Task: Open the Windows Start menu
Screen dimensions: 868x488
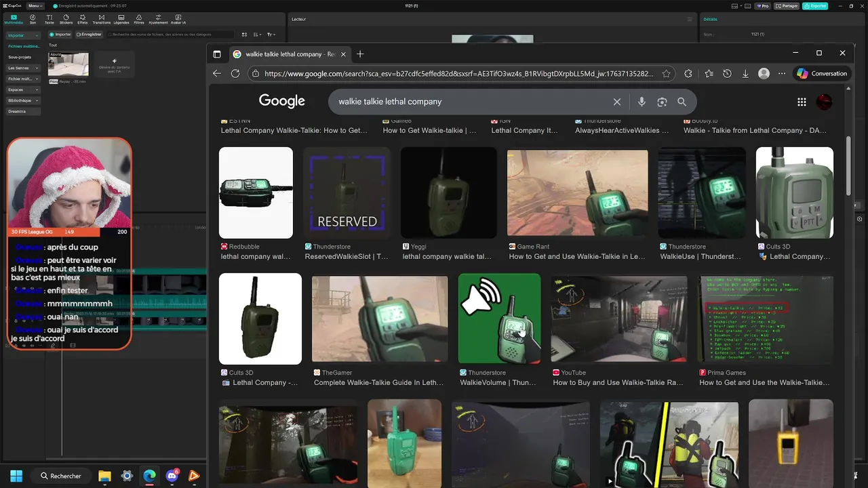Action: 16,476
